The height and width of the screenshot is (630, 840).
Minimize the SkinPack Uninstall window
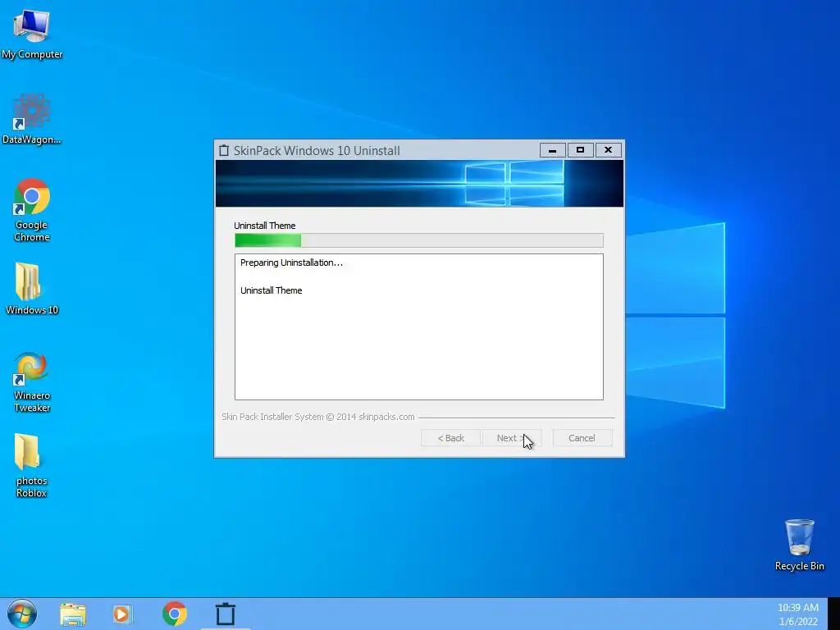[552, 150]
